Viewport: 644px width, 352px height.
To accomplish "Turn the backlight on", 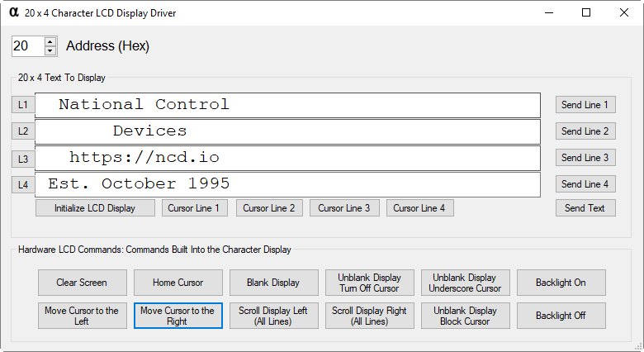I will coord(561,283).
